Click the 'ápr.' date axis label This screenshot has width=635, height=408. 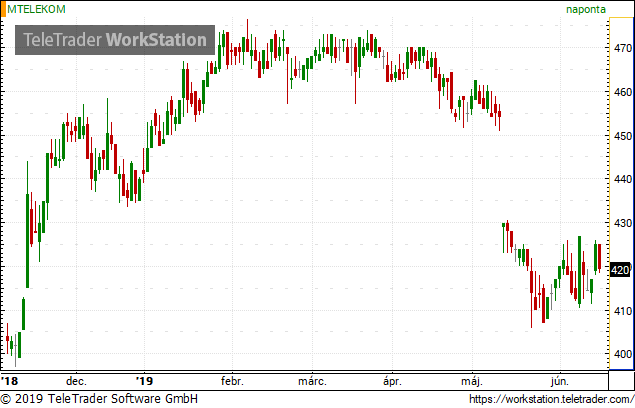pyautogui.click(x=392, y=381)
